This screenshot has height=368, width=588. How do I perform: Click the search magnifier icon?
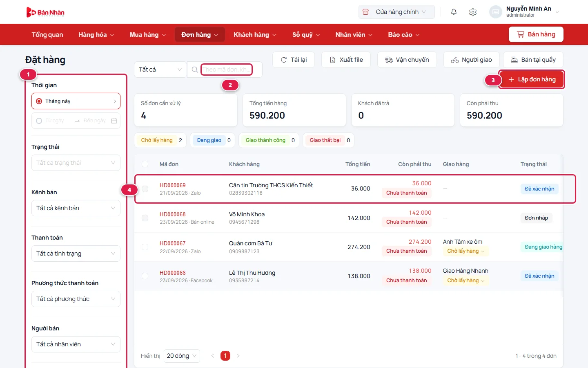[x=195, y=70]
